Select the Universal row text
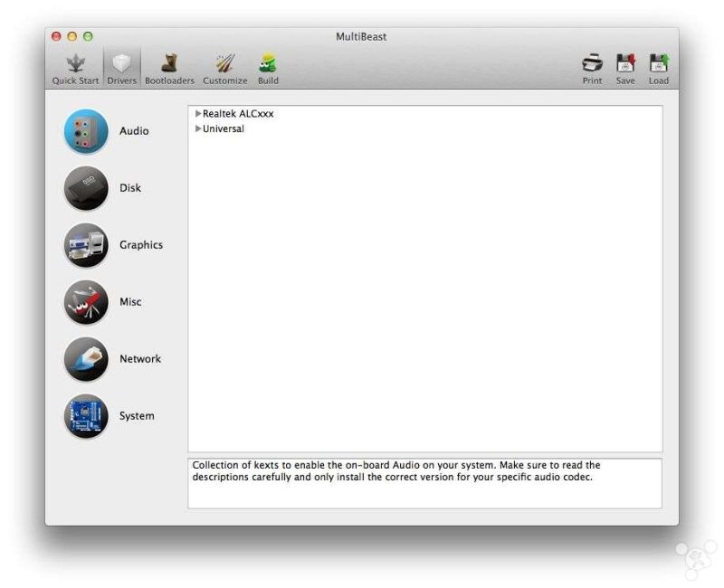724x588 pixels. click(224, 128)
